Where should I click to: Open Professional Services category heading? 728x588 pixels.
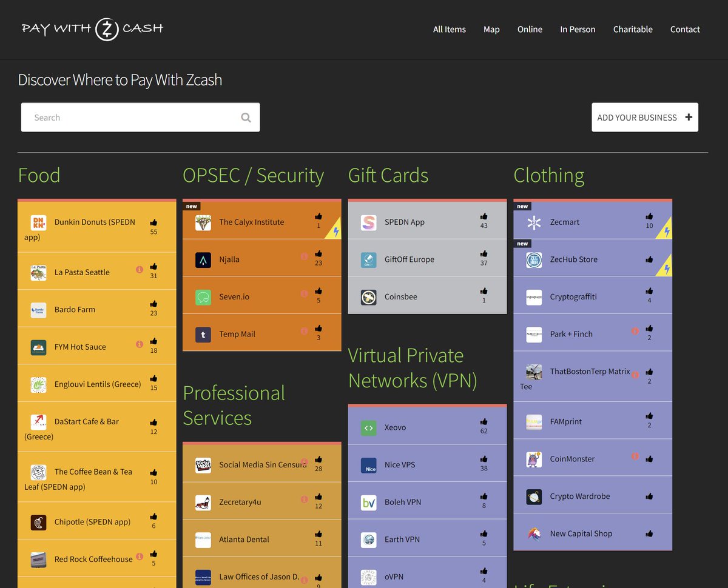234,406
